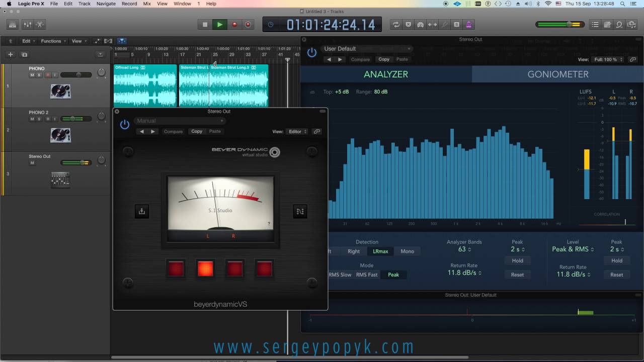Open the Mix menu in the menu bar
The height and width of the screenshot is (362, 644).
point(147,4)
